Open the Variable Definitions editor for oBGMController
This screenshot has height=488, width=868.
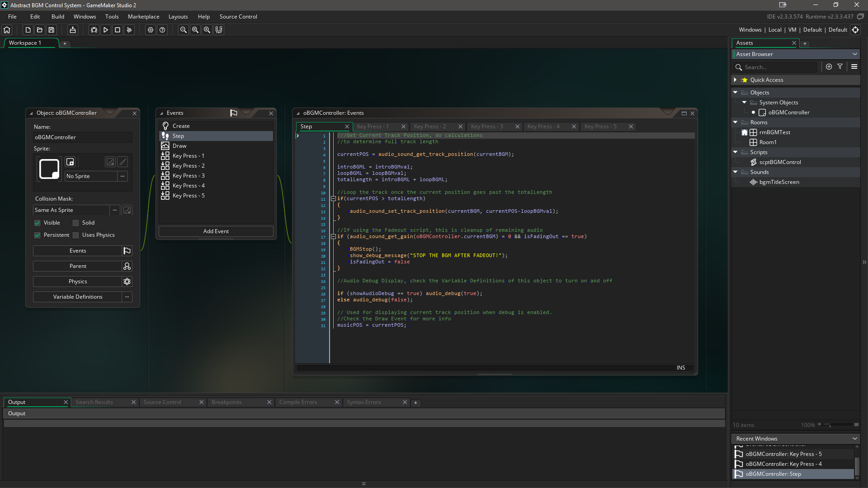77,297
